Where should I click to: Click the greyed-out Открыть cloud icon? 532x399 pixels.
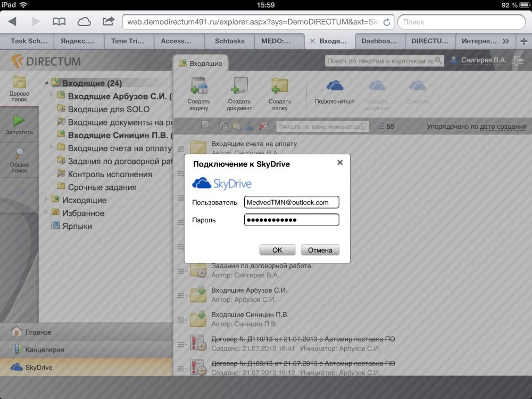417,86
